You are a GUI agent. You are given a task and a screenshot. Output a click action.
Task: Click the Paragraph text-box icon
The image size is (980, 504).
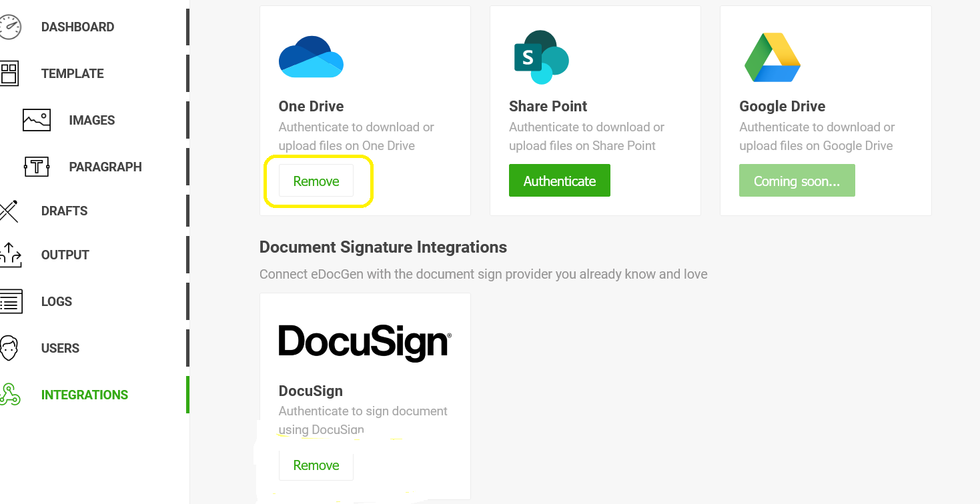click(x=37, y=167)
